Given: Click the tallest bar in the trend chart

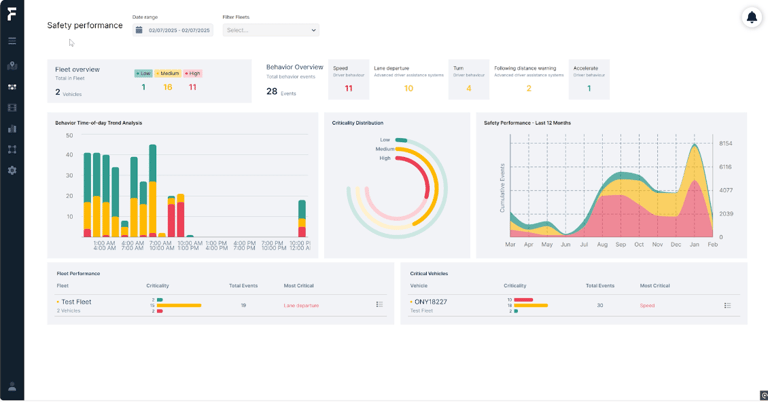Looking at the screenshot, I should point(152,191).
